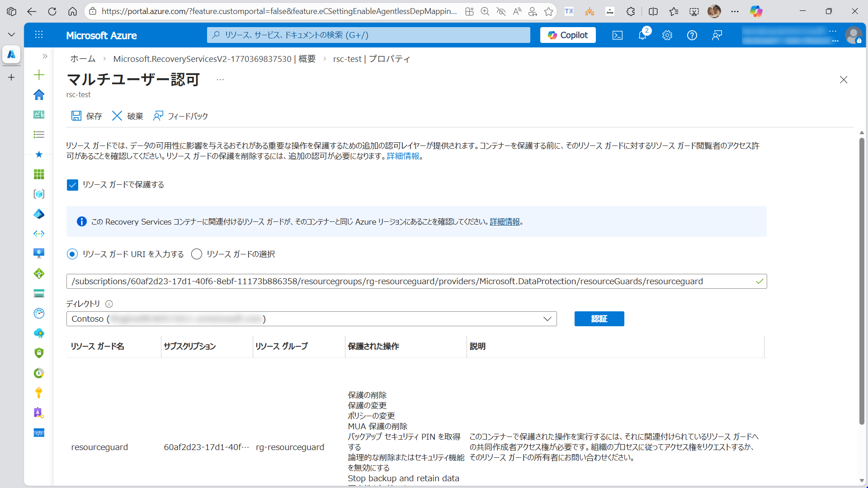Open Dashboard from the left sidebar
This screenshot has height=488, width=868.
point(39,115)
